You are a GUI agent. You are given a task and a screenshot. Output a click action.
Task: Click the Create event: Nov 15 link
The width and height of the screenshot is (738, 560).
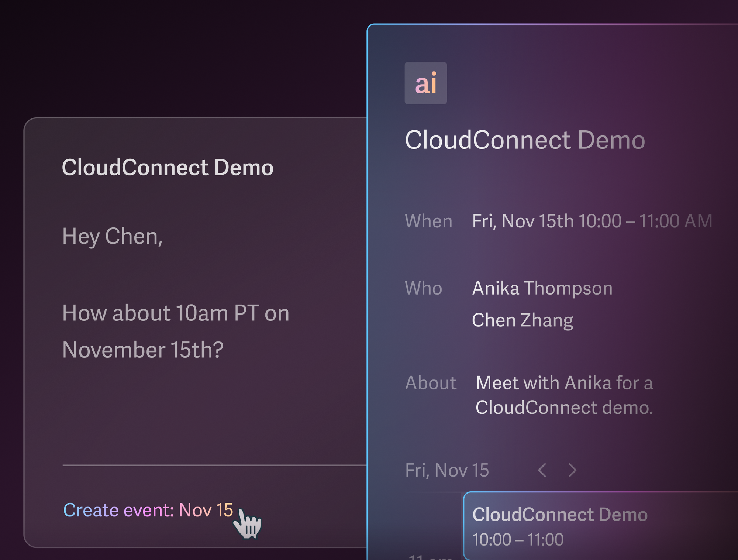pyautogui.click(x=148, y=510)
